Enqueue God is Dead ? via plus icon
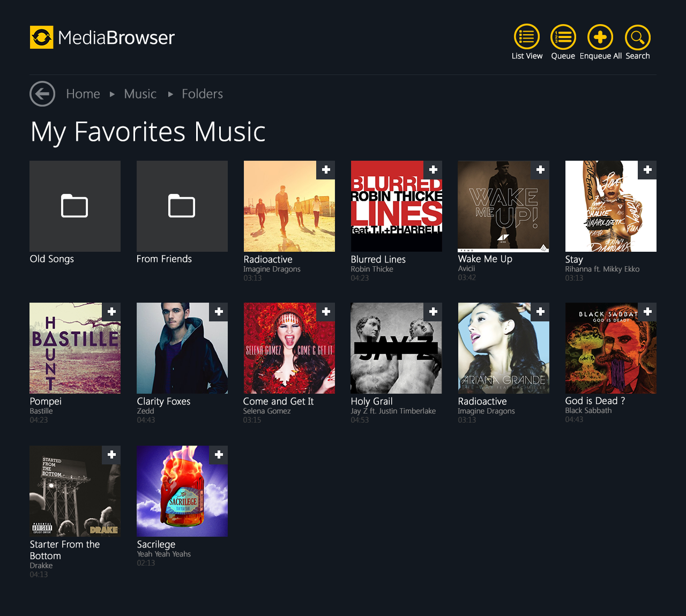Viewport: 686px width, 616px height. click(x=647, y=312)
